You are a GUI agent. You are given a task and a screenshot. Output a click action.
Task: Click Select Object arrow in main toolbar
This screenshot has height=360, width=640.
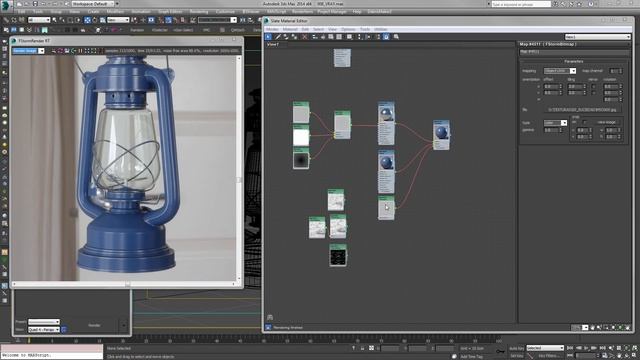(x=55, y=20)
